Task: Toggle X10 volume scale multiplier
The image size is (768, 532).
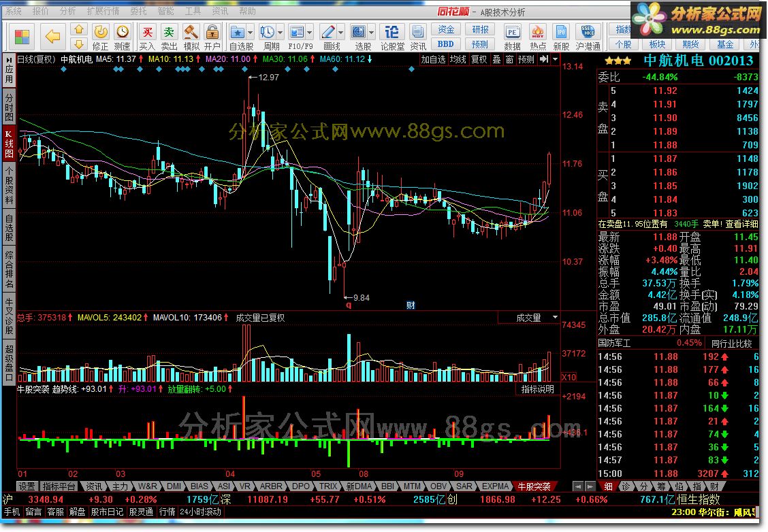Action: click(x=569, y=377)
